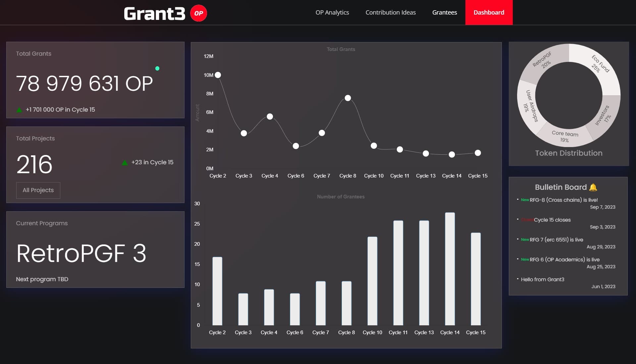Click the Token Distribution caption
The width and height of the screenshot is (636, 364).
point(568,153)
